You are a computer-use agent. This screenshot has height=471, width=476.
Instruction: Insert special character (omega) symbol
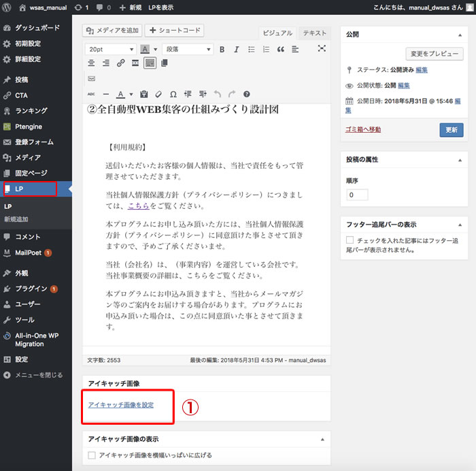(173, 94)
